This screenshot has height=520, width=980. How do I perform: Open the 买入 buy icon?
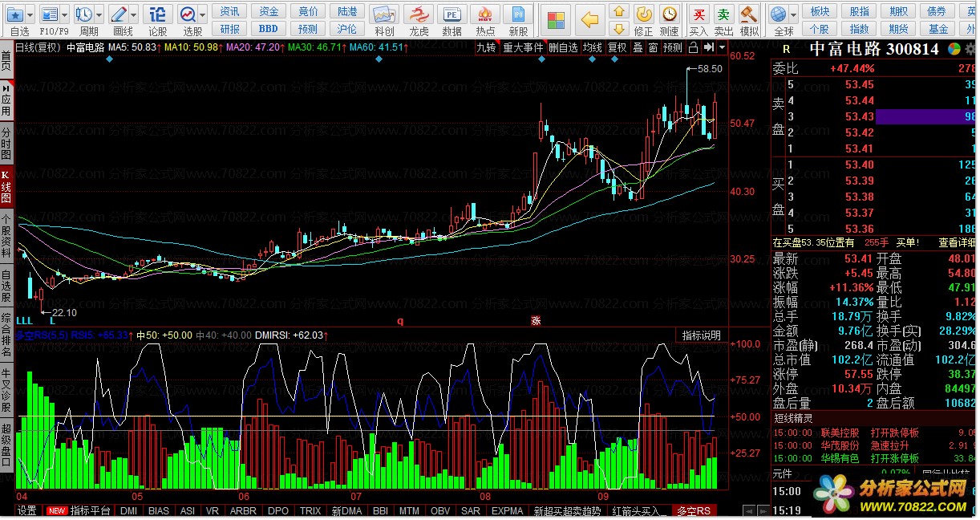pyautogui.click(x=699, y=15)
